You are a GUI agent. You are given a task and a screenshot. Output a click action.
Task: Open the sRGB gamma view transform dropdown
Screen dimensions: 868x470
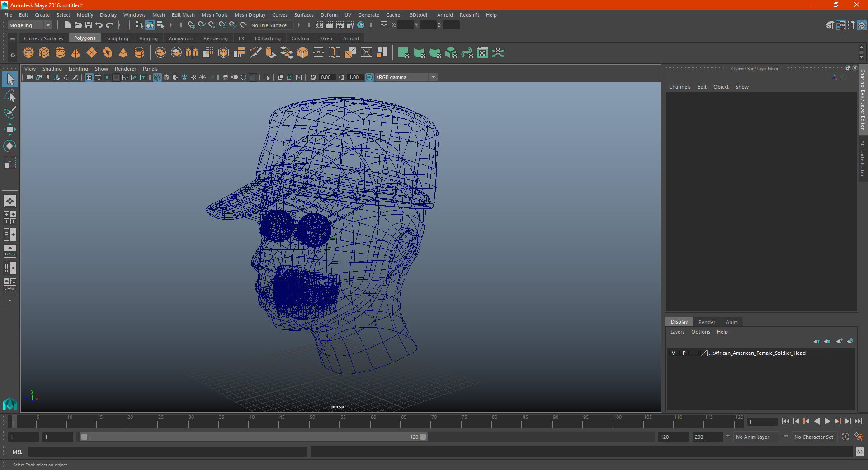406,77
